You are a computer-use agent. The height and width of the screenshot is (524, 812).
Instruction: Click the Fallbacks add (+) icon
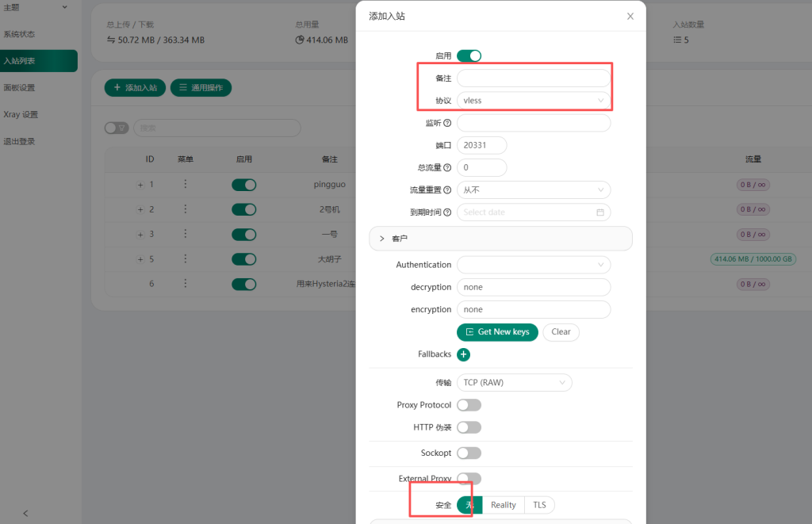tap(463, 354)
